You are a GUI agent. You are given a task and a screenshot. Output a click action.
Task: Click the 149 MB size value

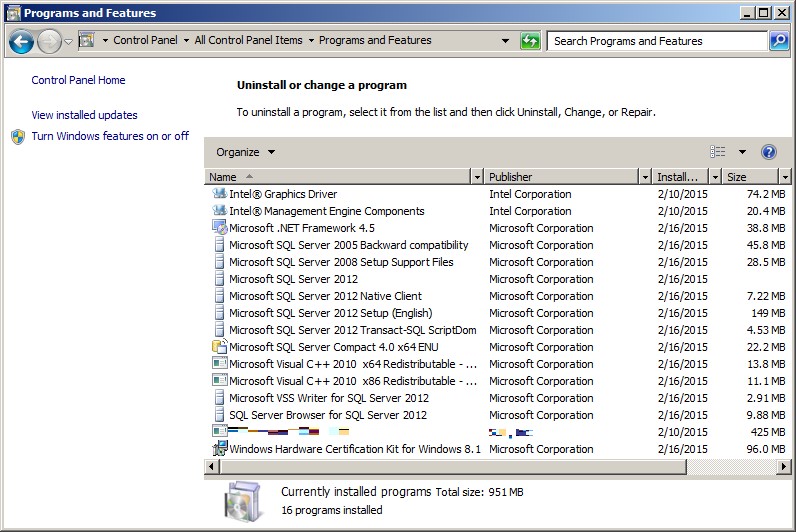pos(768,313)
